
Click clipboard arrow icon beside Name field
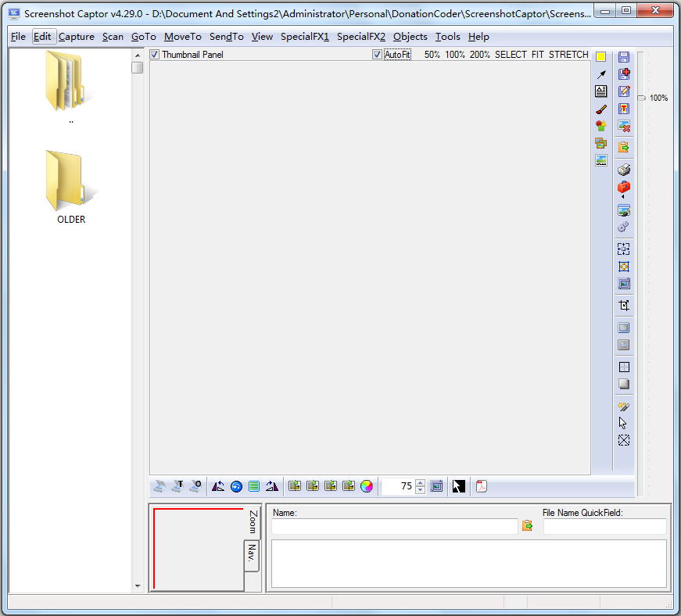[527, 525]
